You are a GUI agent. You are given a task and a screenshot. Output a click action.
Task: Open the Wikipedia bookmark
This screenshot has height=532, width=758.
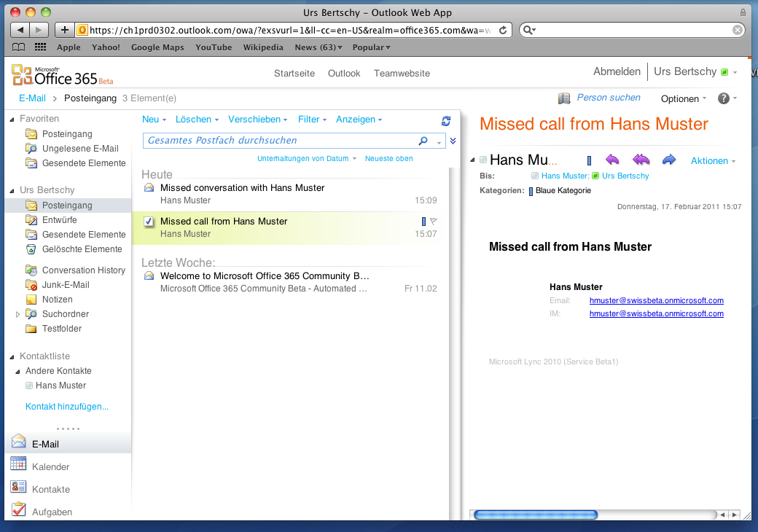pos(263,47)
